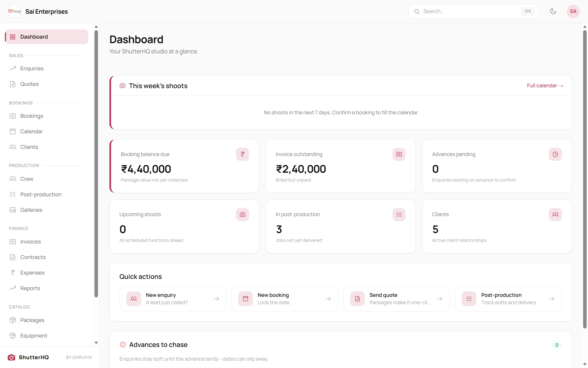Go to Expenses page
Screen dimensions: 588x368
(x=46, y=273)
